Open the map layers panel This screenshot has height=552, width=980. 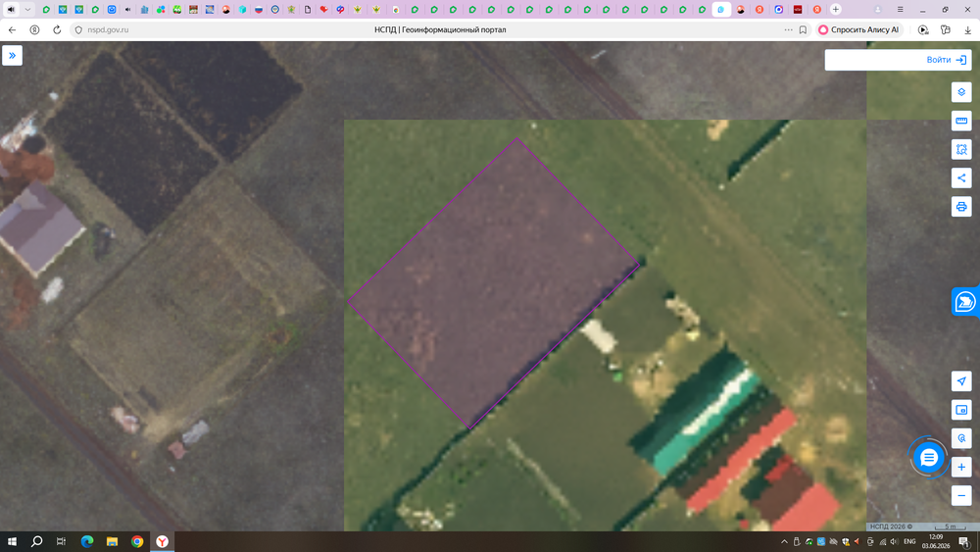coord(961,92)
